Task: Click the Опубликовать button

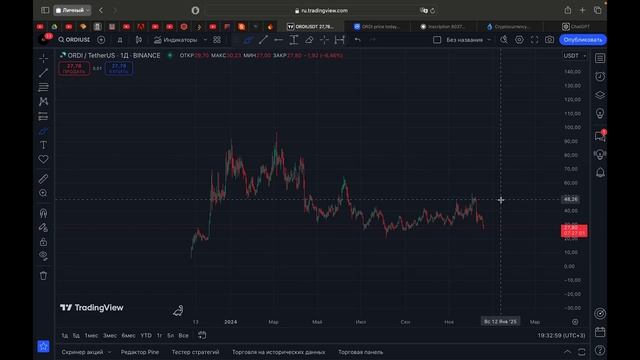Action: tap(583, 40)
